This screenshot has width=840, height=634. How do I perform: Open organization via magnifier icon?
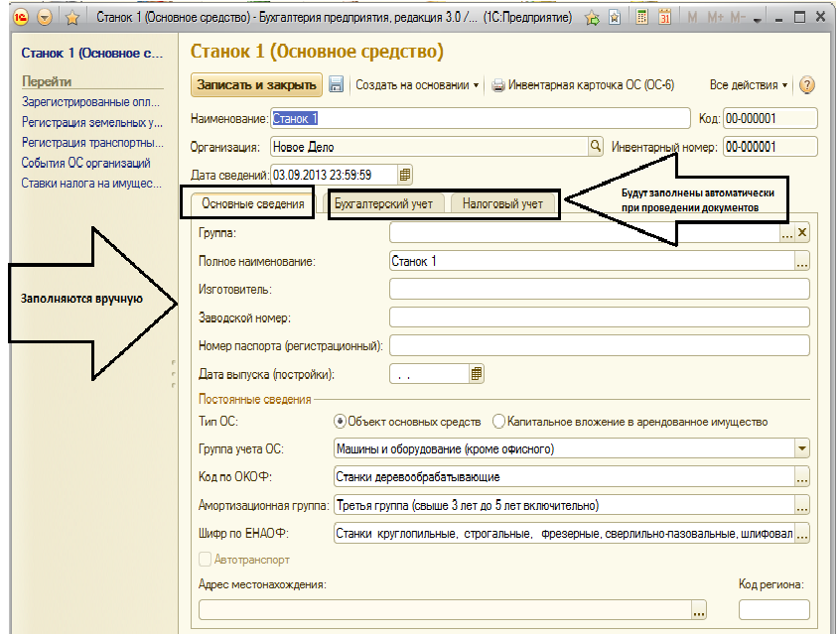tap(595, 146)
